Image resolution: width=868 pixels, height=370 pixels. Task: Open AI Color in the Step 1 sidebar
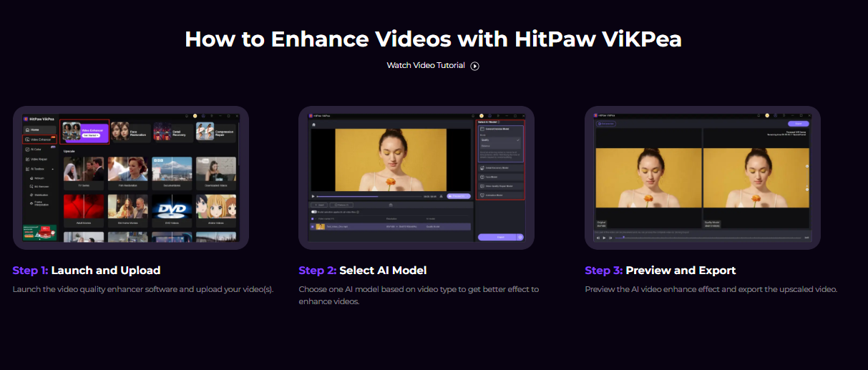(36, 150)
